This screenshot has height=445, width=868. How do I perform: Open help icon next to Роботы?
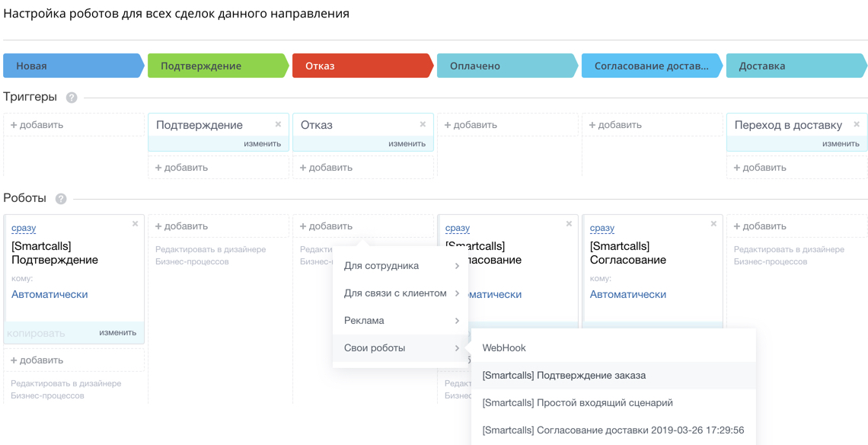click(x=61, y=199)
